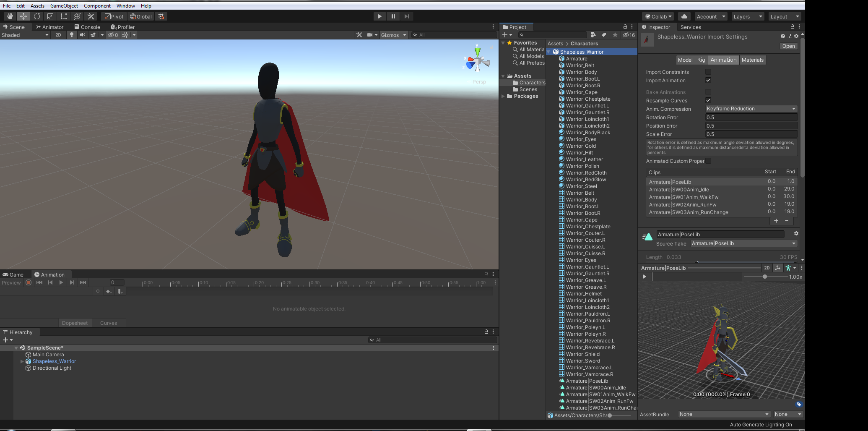Toggle scene audio speaker icon
The width and height of the screenshot is (868, 431).
tap(83, 35)
